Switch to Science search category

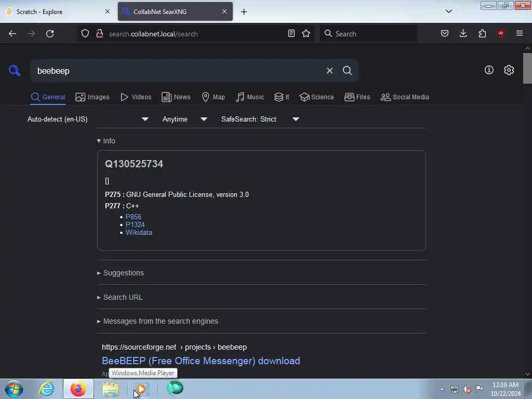pos(316,97)
